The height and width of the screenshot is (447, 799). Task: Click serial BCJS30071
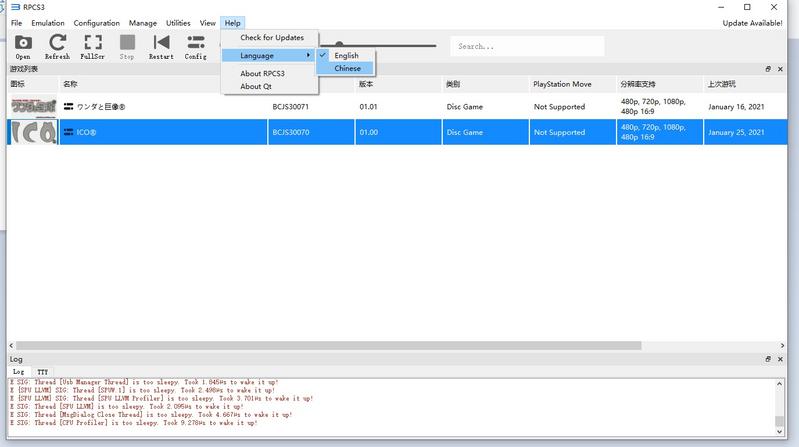tap(290, 107)
